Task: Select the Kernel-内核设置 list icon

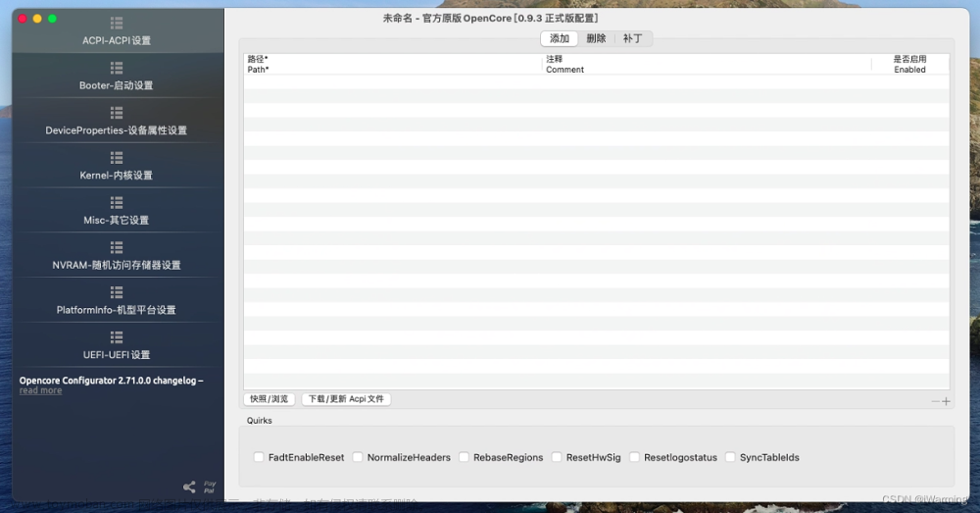Action: (x=117, y=158)
